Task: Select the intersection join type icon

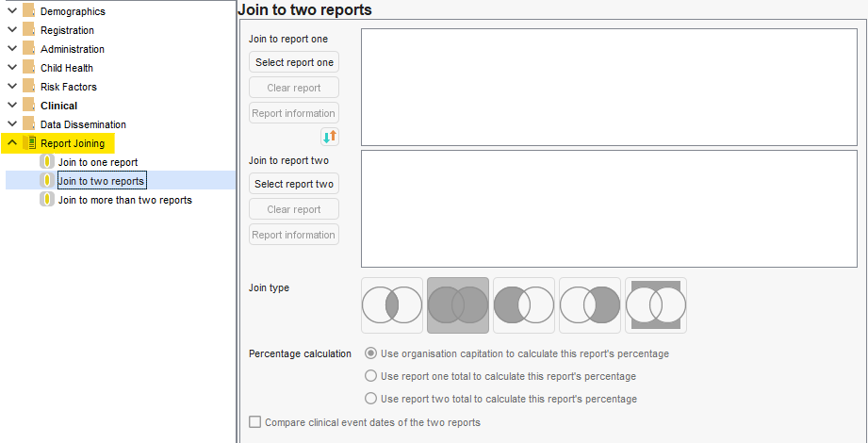Action: tap(392, 305)
